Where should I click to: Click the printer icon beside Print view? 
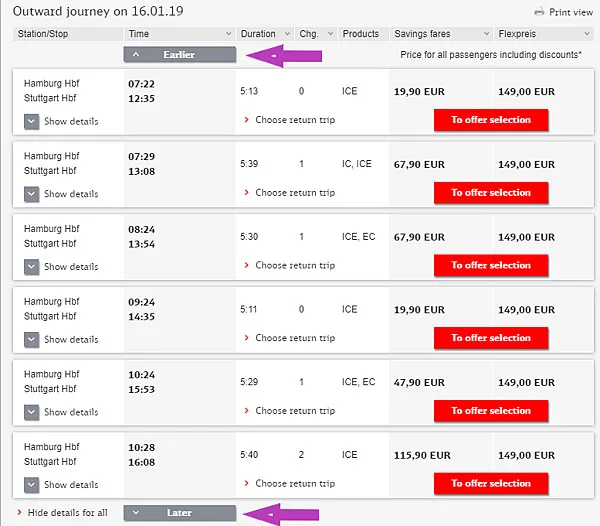(540, 12)
